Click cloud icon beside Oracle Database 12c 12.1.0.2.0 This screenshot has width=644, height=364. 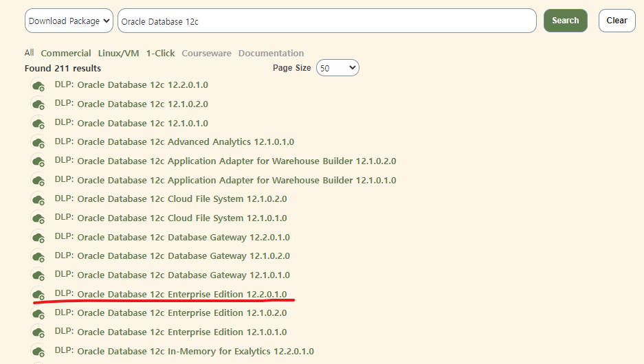click(38, 104)
